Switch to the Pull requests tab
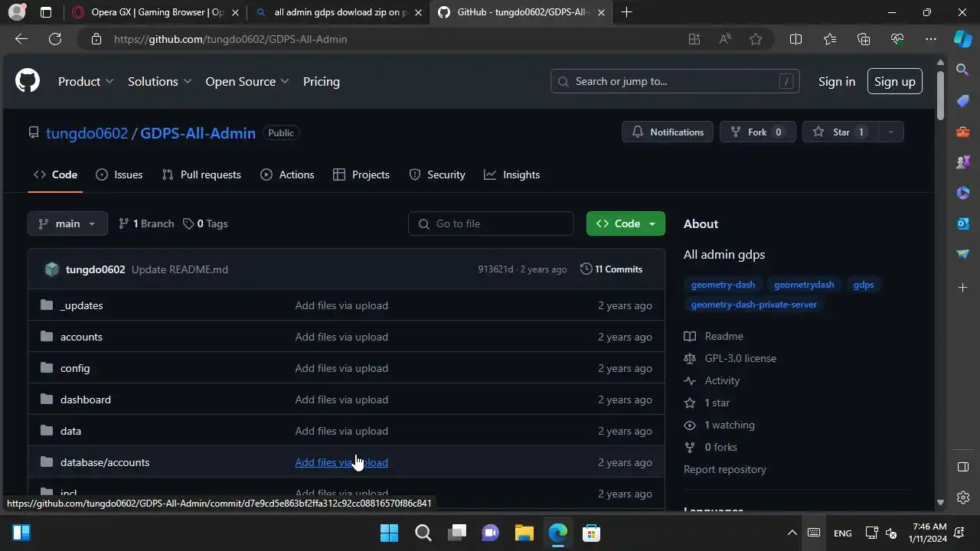The image size is (980, 551). click(201, 174)
